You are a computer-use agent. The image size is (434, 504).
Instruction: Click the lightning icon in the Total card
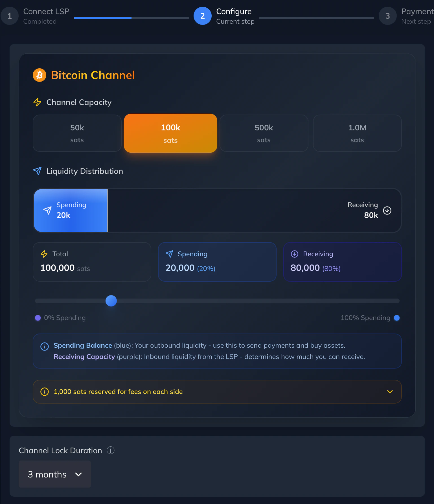[44, 254]
